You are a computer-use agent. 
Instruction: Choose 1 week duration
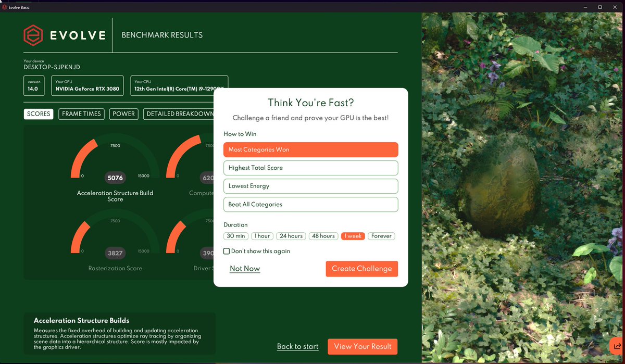[353, 236]
